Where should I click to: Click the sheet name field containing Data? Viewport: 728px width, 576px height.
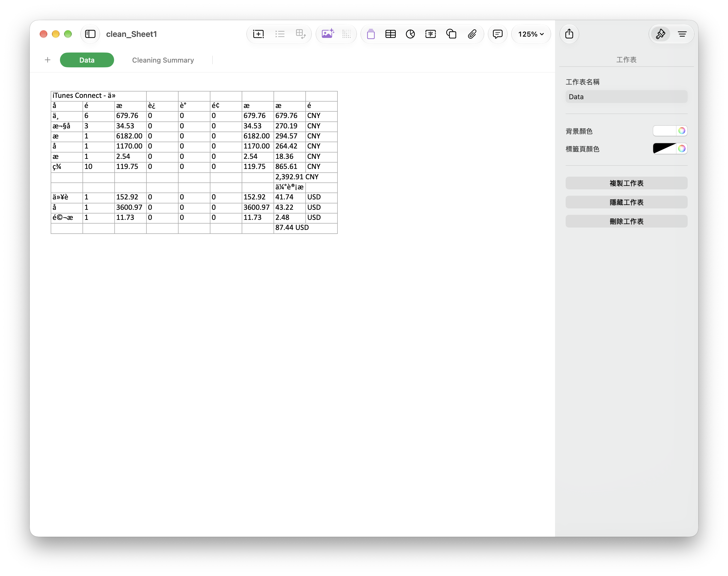coord(626,97)
